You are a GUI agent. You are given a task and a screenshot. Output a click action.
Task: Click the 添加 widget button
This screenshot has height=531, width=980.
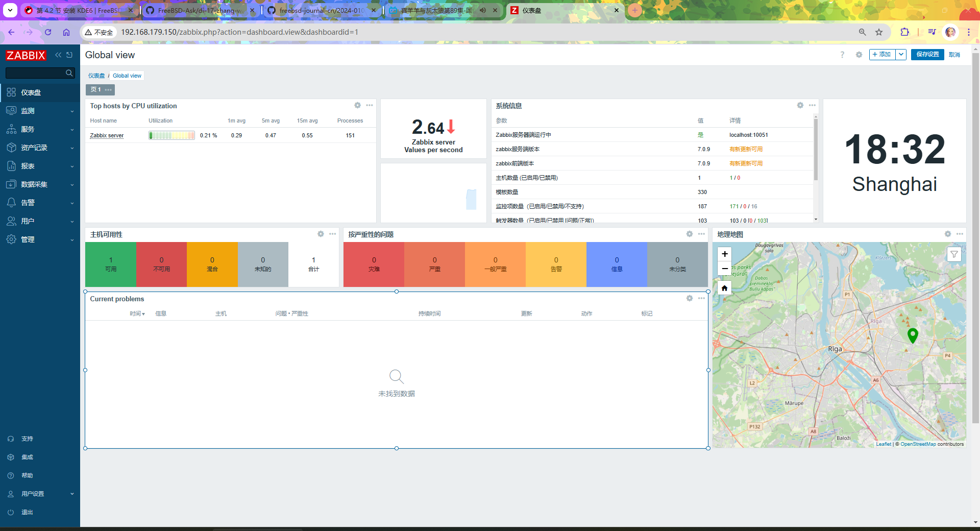[x=883, y=55]
